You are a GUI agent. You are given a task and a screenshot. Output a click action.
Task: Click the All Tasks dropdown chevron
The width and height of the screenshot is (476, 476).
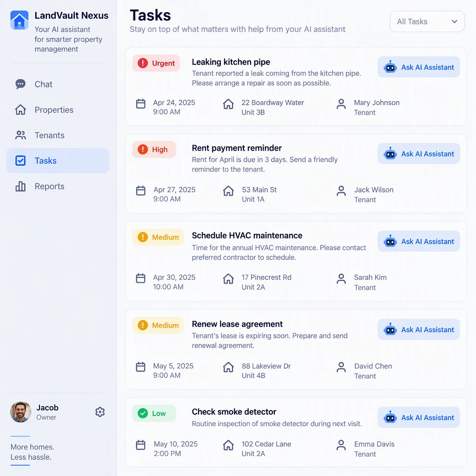point(455,21)
